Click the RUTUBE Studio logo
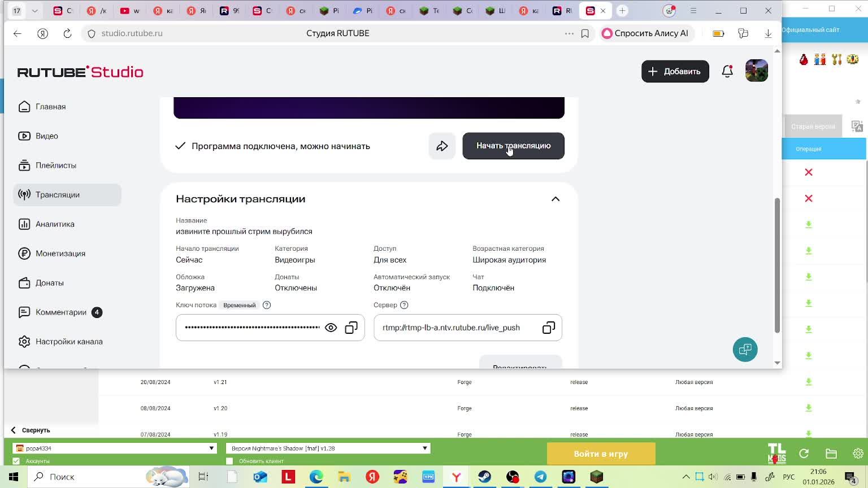The width and height of the screenshot is (868, 488). coord(80,72)
